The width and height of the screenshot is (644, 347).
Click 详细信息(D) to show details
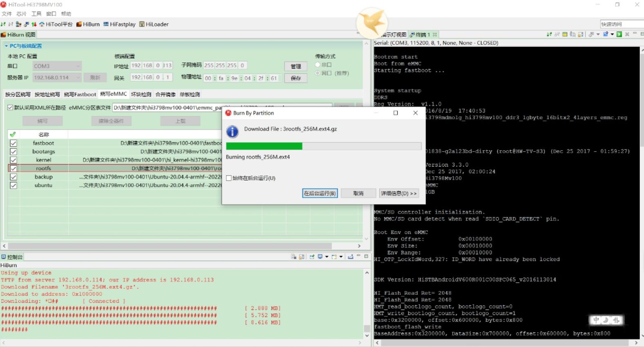(x=398, y=193)
